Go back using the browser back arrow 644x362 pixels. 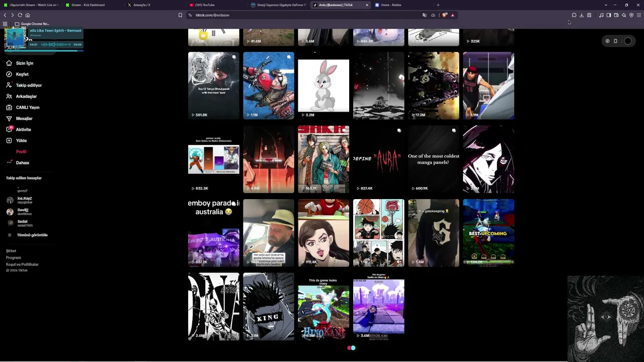[5, 15]
